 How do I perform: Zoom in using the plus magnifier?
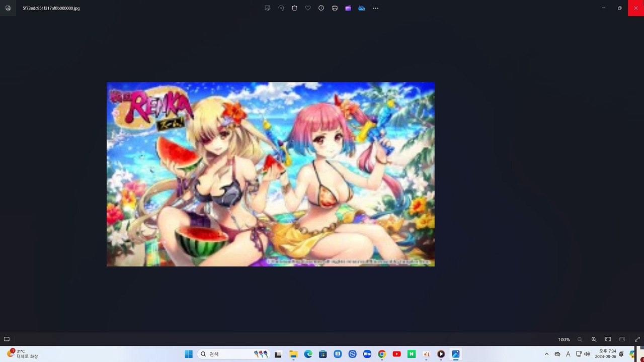pyautogui.click(x=594, y=339)
